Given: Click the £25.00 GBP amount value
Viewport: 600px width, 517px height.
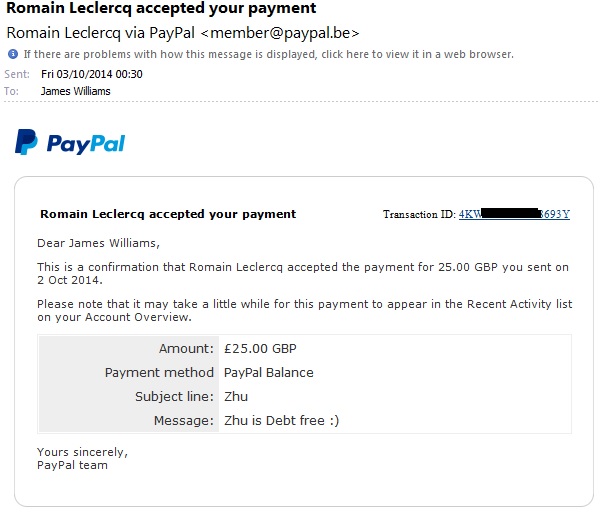Looking at the screenshot, I should [x=260, y=349].
